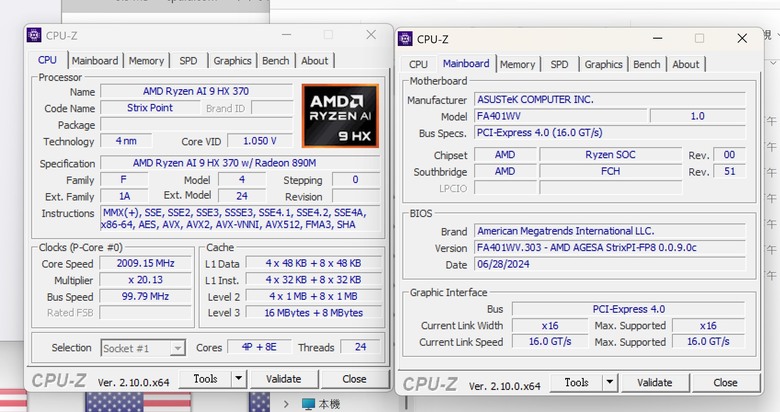This screenshot has width=780, height=412.
Task: Click Tools button in right CPU-Z window
Action: pos(577,382)
